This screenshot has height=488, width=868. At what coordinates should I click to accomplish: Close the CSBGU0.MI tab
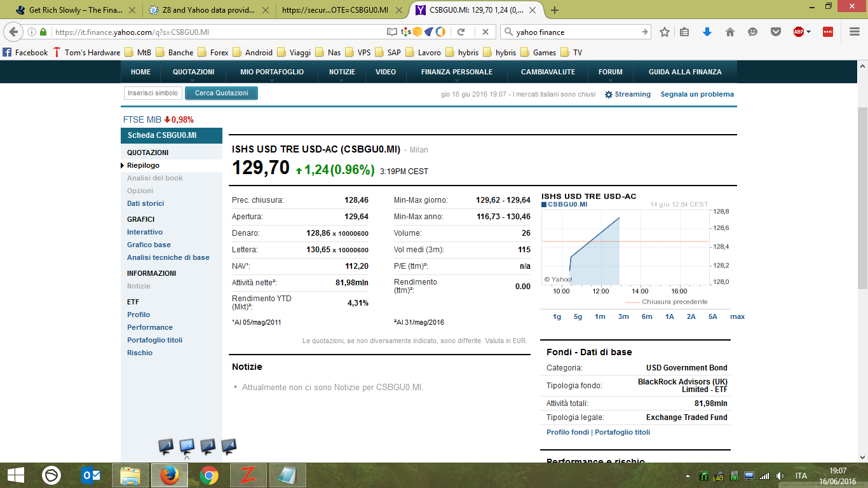point(534,10)
